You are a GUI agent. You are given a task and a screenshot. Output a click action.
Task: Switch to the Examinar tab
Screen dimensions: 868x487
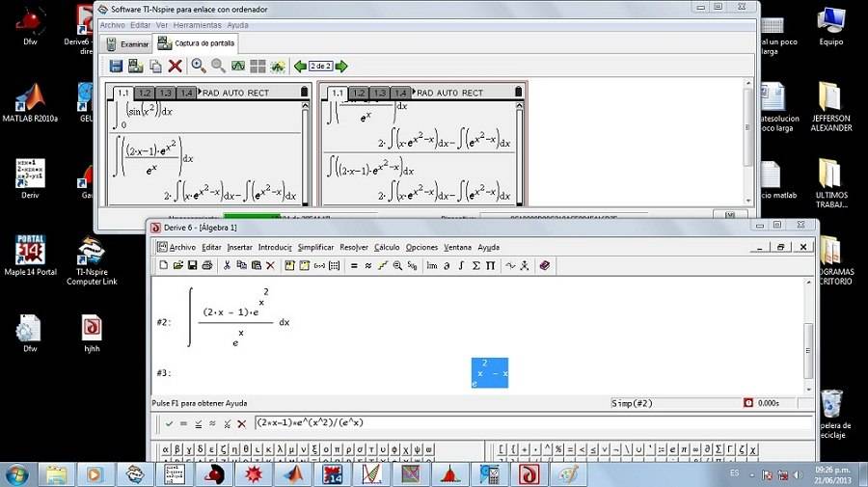click(x=127, y=43)
